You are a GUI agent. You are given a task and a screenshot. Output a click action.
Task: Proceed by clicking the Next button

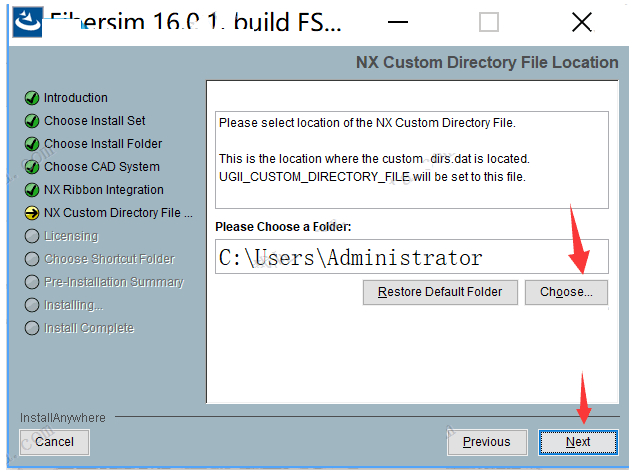[577, 442]
